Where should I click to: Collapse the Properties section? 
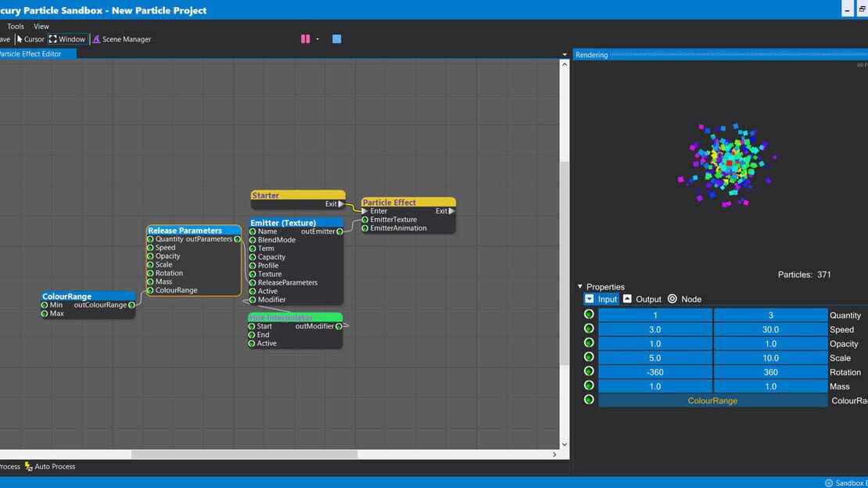pyautogui.click(x=579, y=286)
